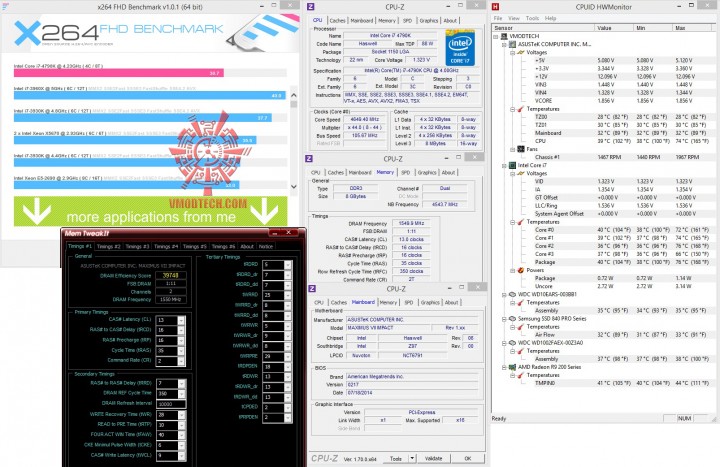Collapse the Fans node in HWMonitor
720x467 pixels.
512,149
